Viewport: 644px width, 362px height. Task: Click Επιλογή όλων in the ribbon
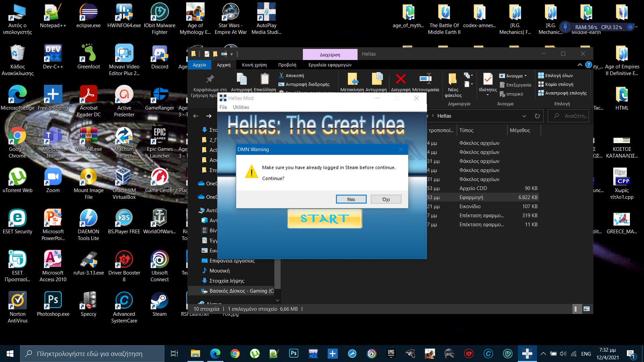click(555, 75)
